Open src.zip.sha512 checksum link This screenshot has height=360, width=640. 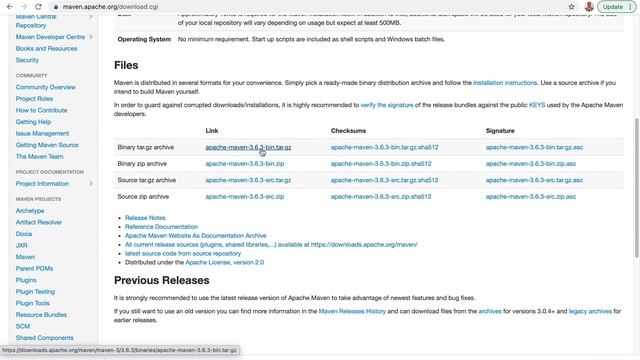coord(381,196)
